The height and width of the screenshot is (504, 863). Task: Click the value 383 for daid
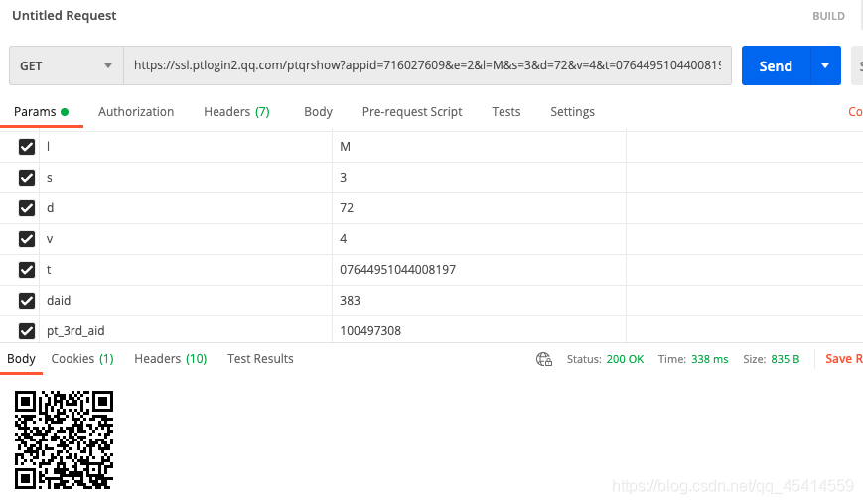[x=350, y=301]
